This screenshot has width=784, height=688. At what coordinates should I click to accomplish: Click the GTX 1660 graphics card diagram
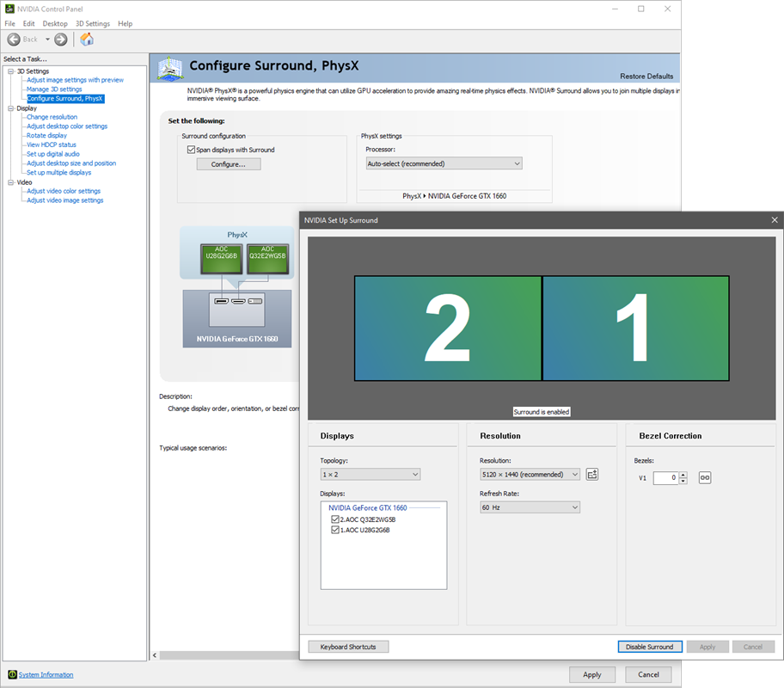pos(237,319)
